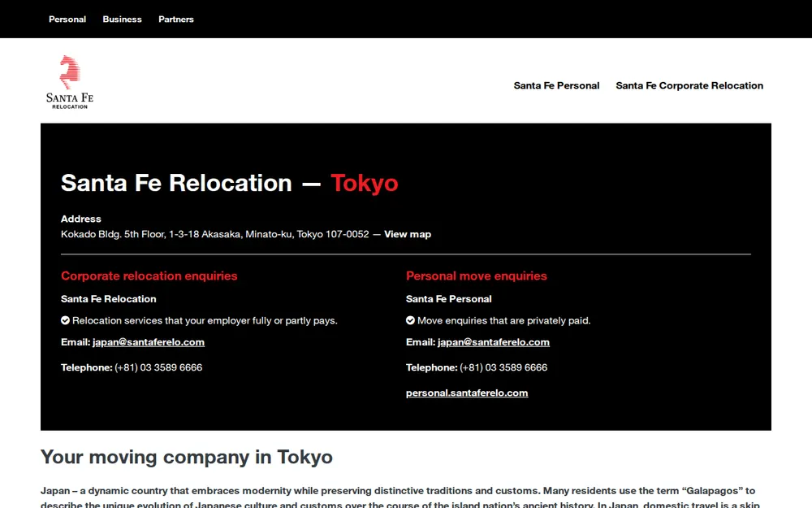
Task: Go to Santa Fe Personal nav link
Action: (556, 85)
